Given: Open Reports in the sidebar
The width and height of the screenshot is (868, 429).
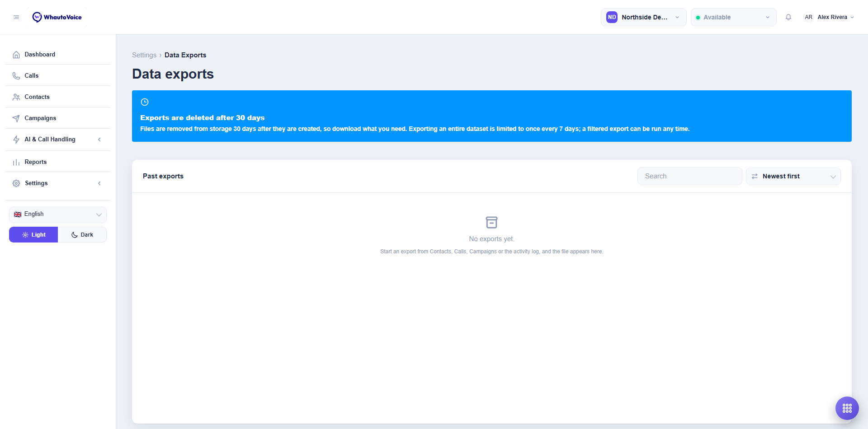Looking at the screenshot, I should coord(58,162).
